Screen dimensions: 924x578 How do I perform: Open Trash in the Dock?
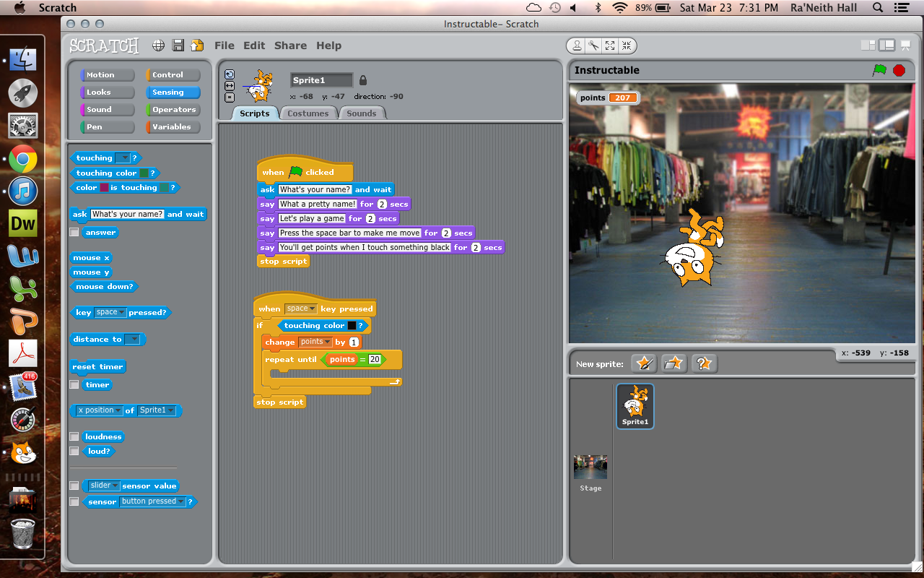(x=23, y=533)
